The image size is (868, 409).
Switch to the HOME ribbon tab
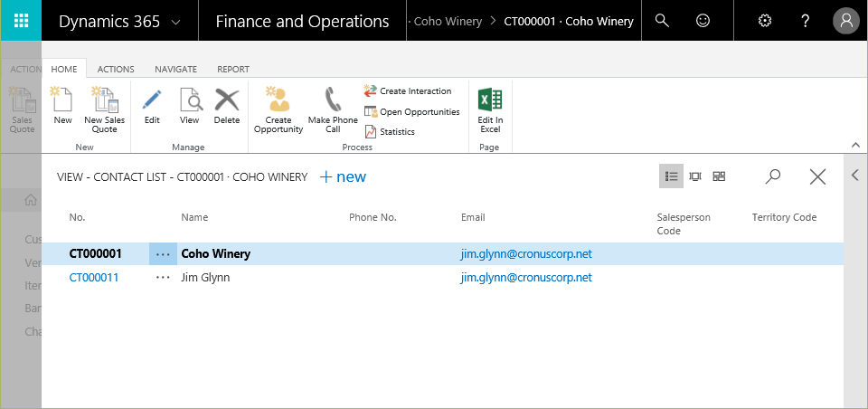pyautogui.click(x=64, y=70)
